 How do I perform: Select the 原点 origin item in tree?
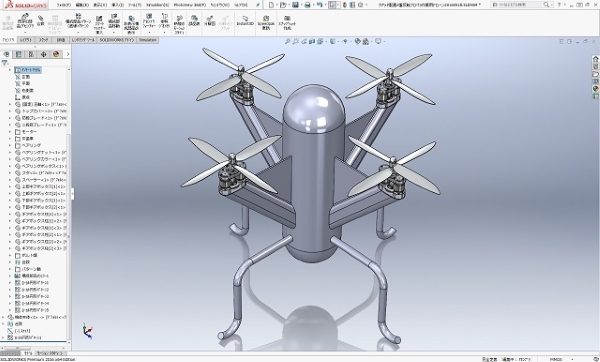point(26,97)
